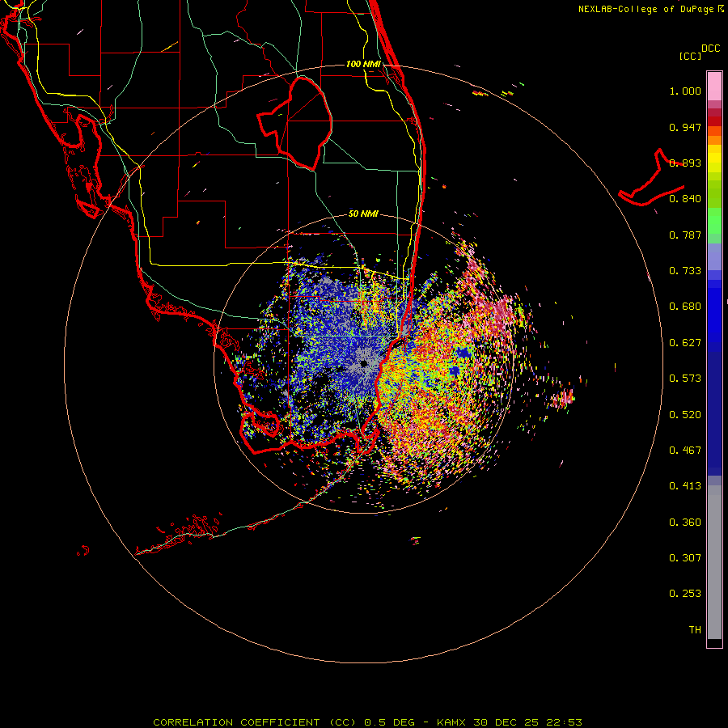Click the KAMX radar site center dot
The height and width of the screenshot is (728, 728).
(x=364, y=364)
